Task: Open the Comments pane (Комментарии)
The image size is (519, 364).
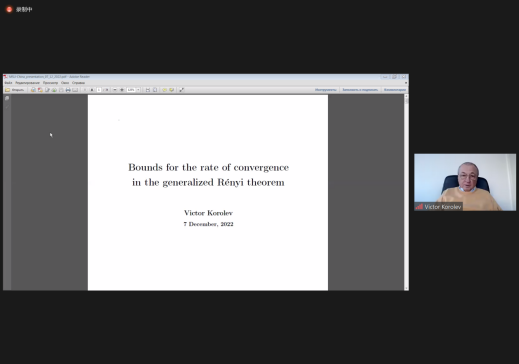Action: 395,90
